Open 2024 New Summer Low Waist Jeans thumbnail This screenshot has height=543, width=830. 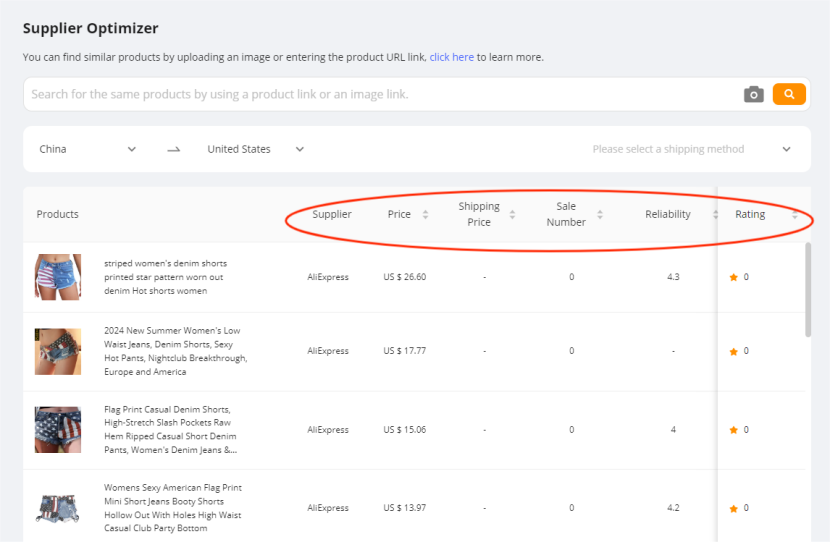pos(58,351)
